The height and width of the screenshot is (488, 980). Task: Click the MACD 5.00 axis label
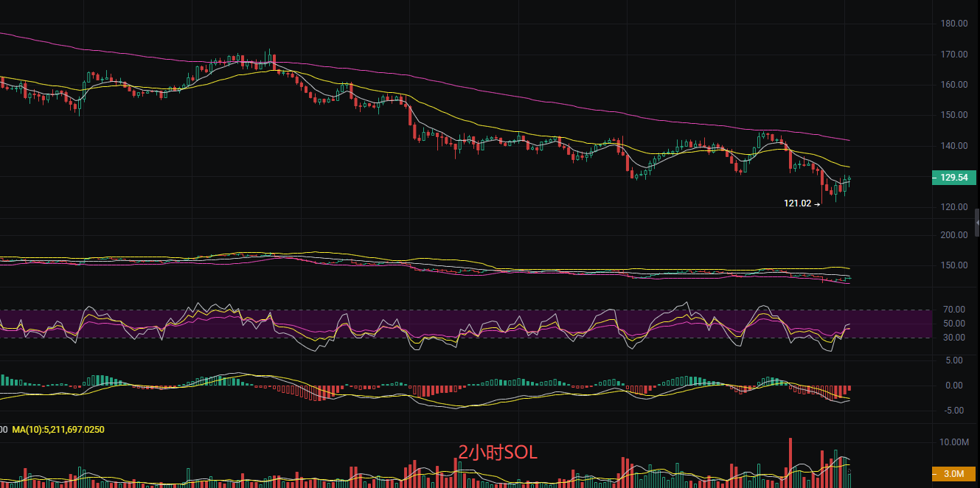(954, 360)
